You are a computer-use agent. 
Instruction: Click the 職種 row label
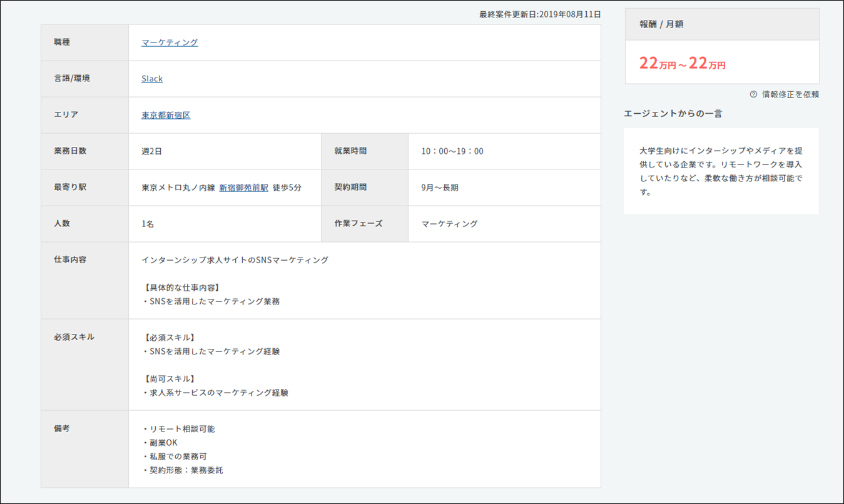(63, 43)
